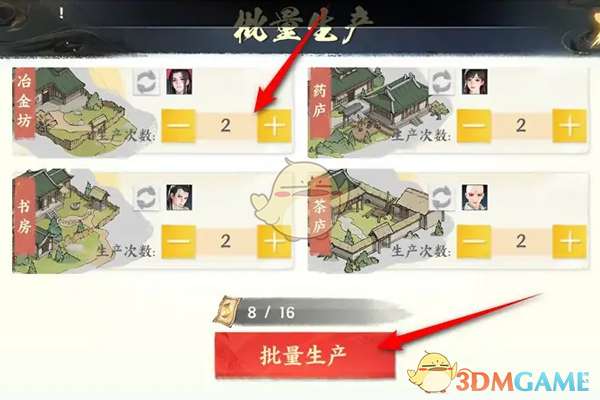The width and height of the screenshot is (600, 400).
Task: Tap the exclamation mark info icon
Action: 61,14
